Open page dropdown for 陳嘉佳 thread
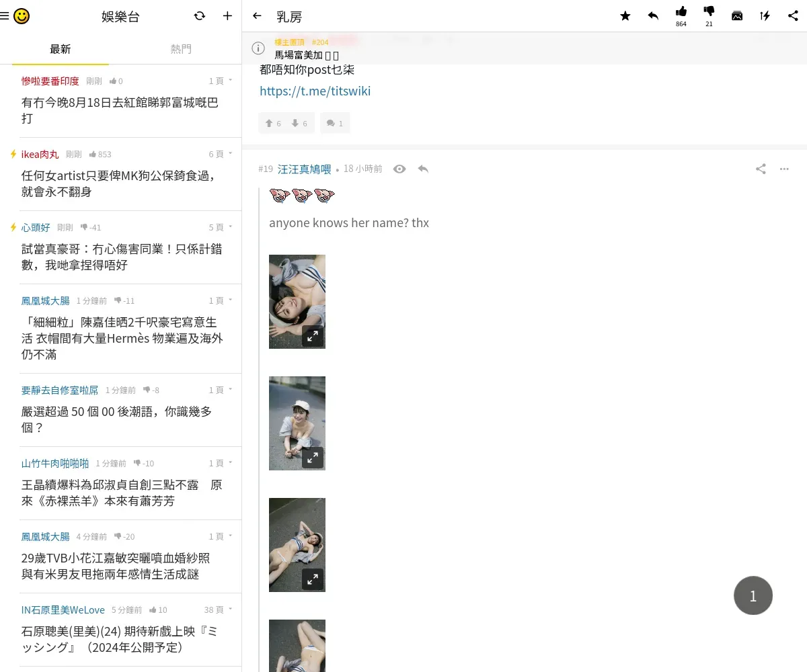The width and height of the screenshot is (807, 672). (221, 300)
